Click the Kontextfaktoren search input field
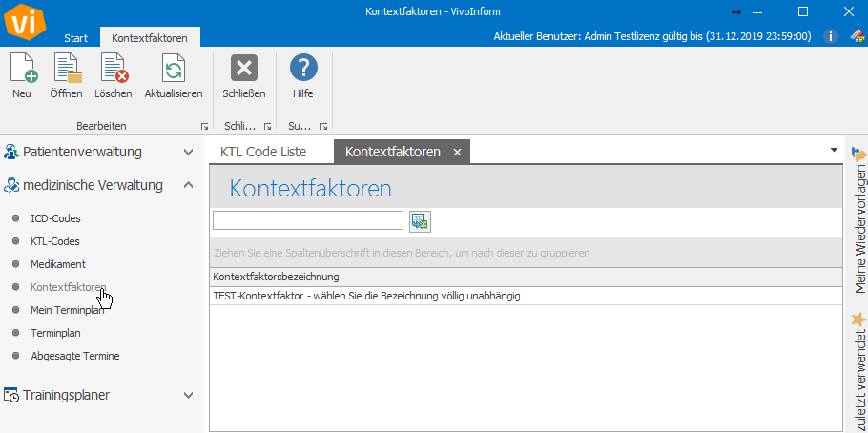868x433 pixels. click(308, 220)
